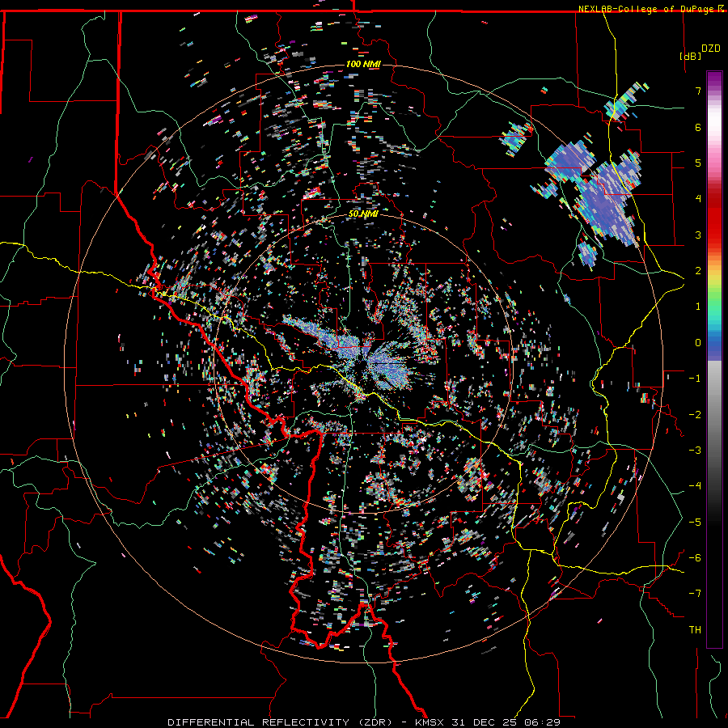Click the TH threshold label on the scale
This screenshot has width=728, height=728.
(x=695, y=630)
